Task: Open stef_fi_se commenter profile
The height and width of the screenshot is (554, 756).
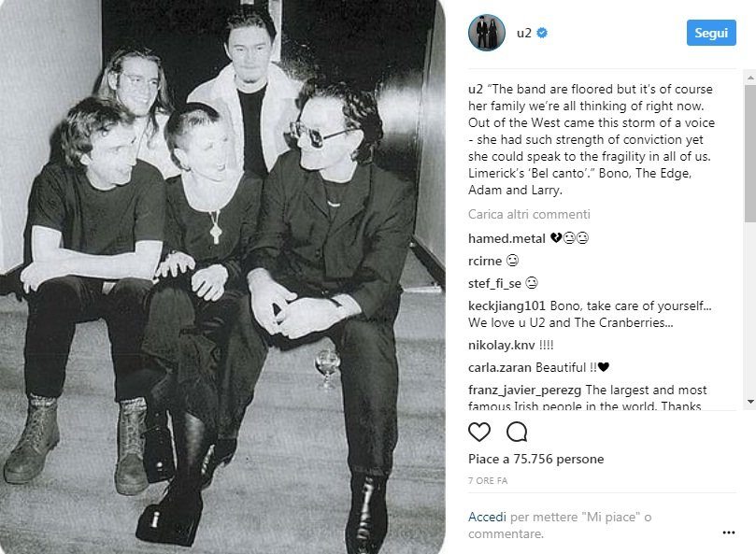Action: (x=494, y=283)
